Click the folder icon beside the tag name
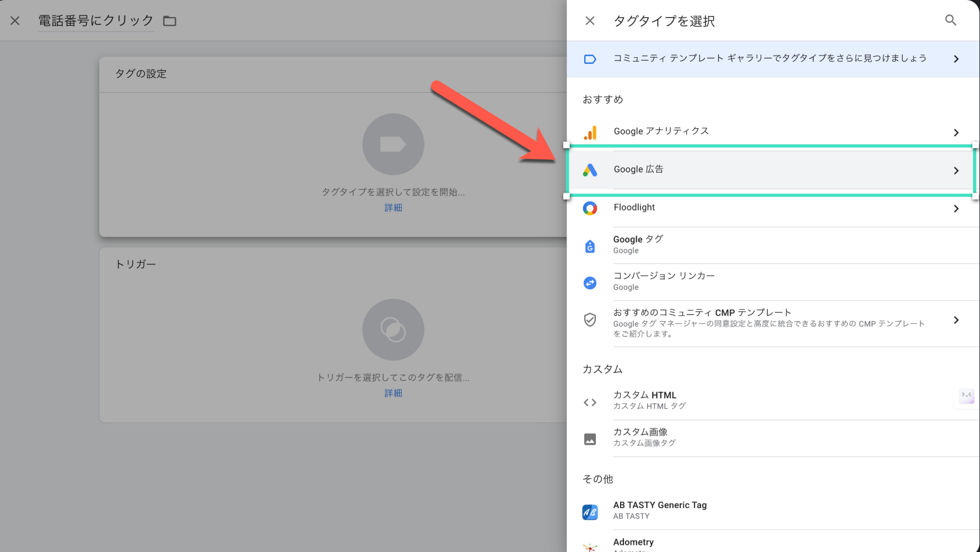The image size is (980, 552). click(170, 21)
